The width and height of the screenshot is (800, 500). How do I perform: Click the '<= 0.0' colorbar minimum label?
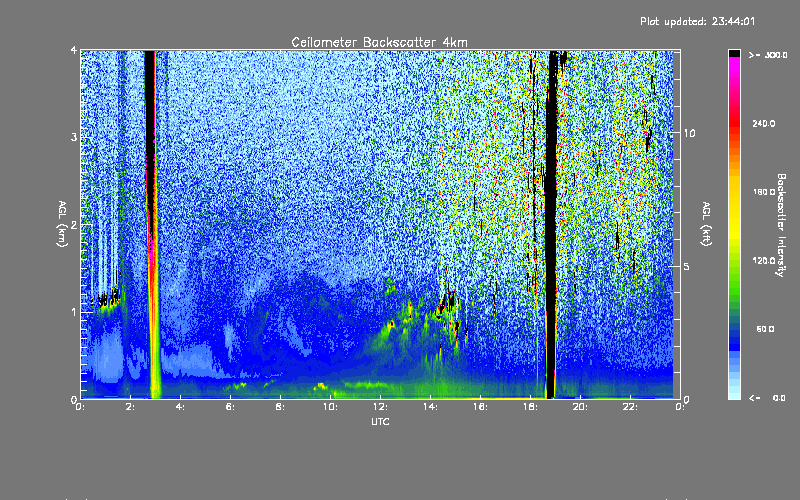point(767,398)
